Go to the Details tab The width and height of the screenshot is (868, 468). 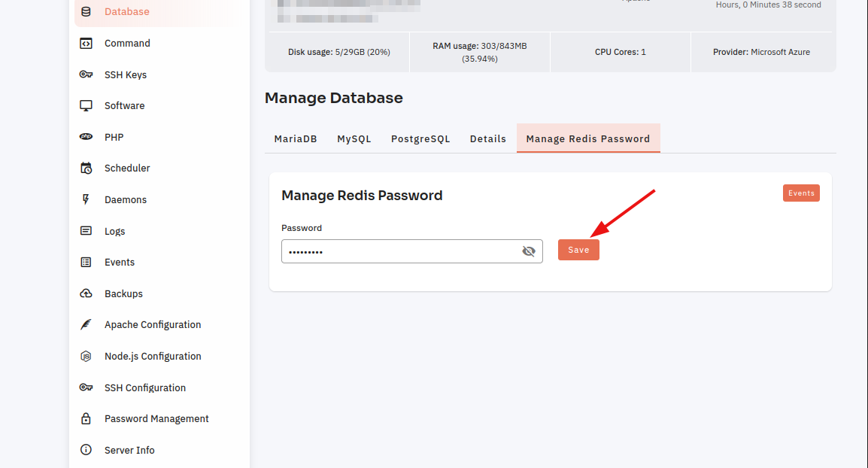coord(488,139)
